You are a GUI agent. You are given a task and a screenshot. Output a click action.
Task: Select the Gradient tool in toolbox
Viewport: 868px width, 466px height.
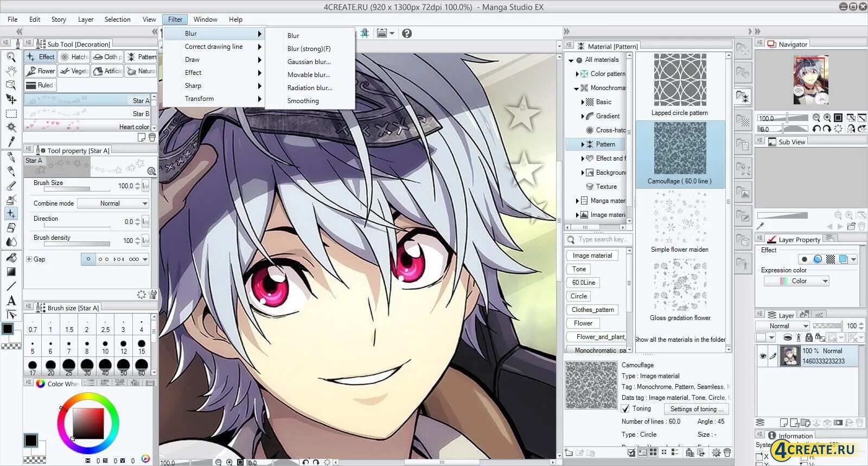tap(11, 272)
